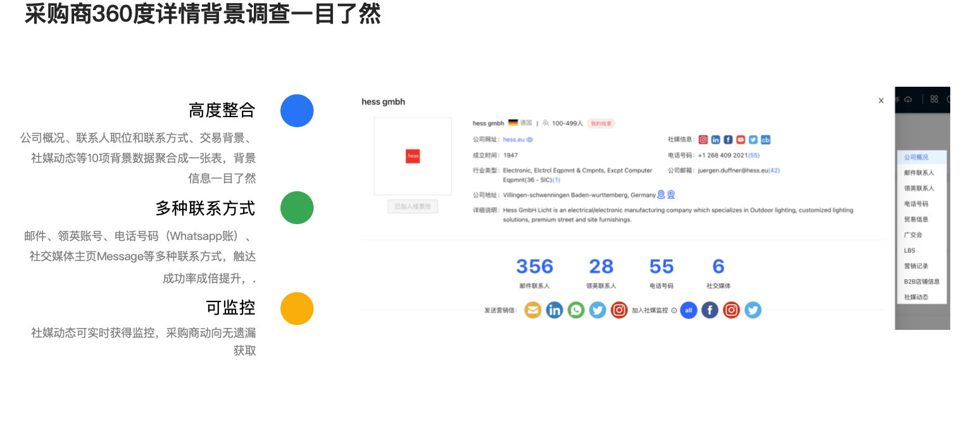Go to 社媒动态 in the side menu
Viewport: 980px width, 447px height.
coord(916,297)
